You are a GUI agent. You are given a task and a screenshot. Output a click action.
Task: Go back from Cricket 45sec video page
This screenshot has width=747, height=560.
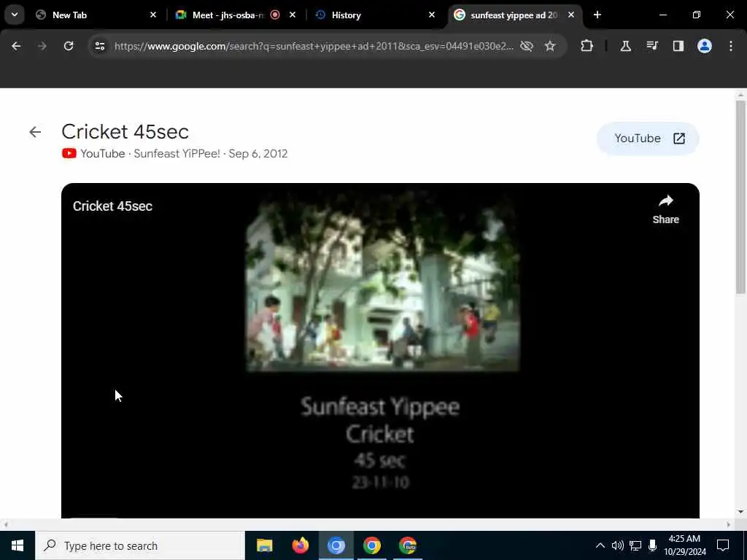pos(35,132)
